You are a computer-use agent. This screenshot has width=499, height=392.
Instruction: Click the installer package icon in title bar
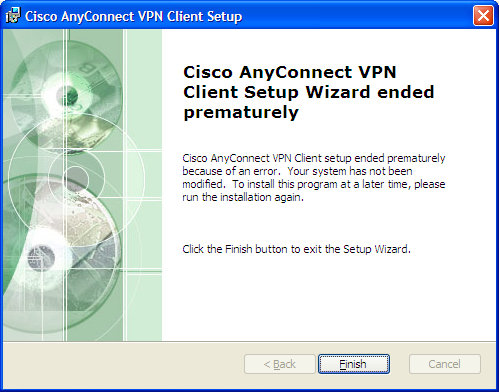13,15
